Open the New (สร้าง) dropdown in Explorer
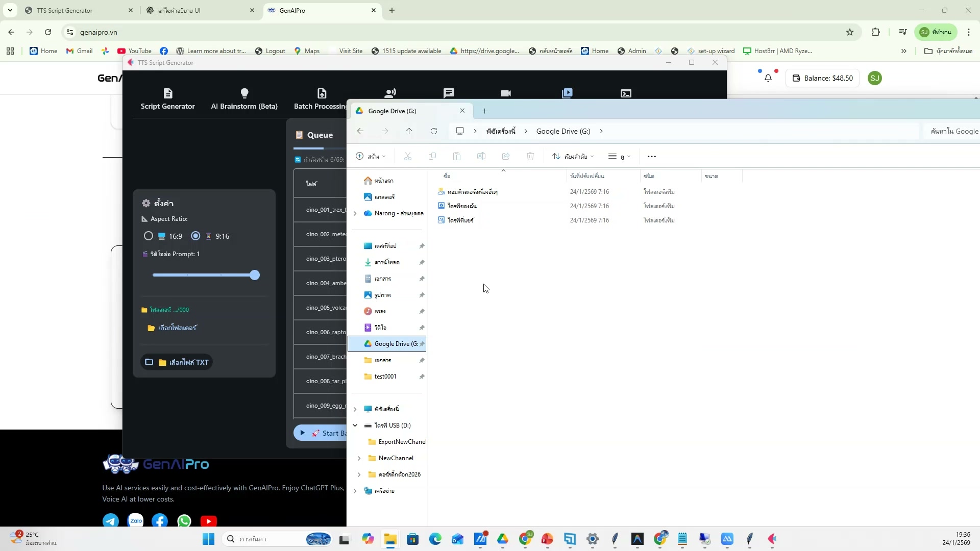 [371, 157]
